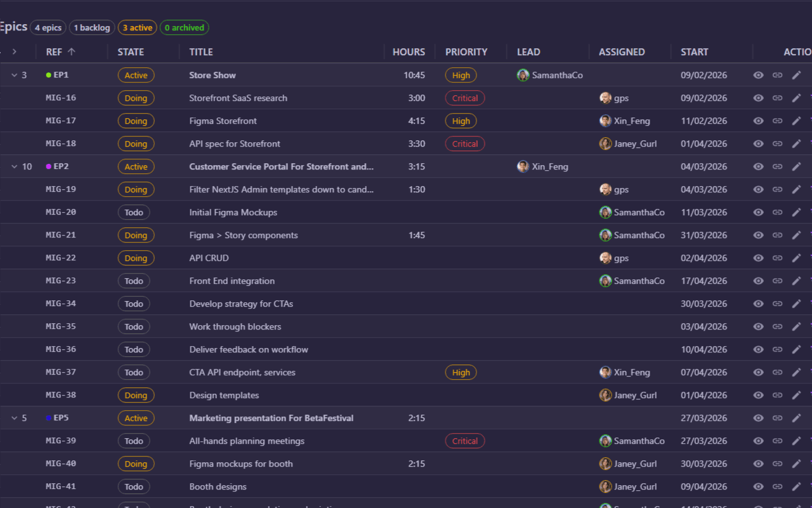Image resolution: width=812 pixels, height=508 pixels.
Task: Open the 0 archived view
Action: point(184,27)
